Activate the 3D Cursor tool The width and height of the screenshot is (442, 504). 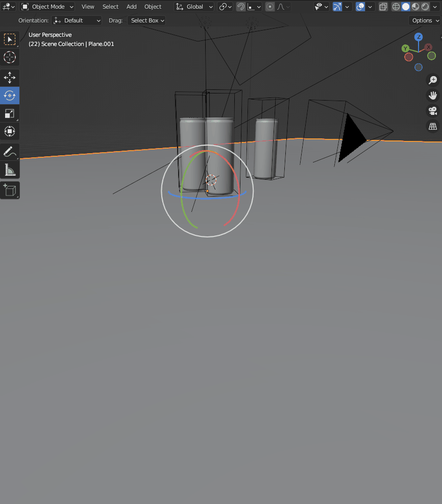(x=10, y=57)
